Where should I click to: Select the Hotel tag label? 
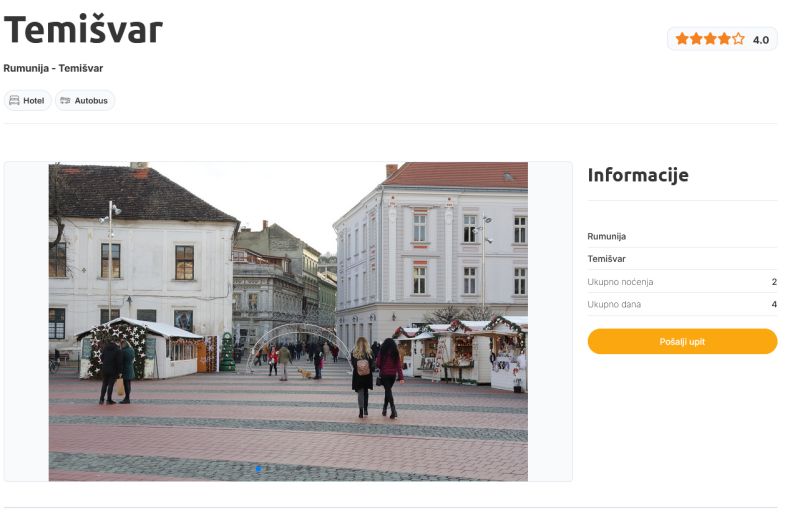(34, 101)
